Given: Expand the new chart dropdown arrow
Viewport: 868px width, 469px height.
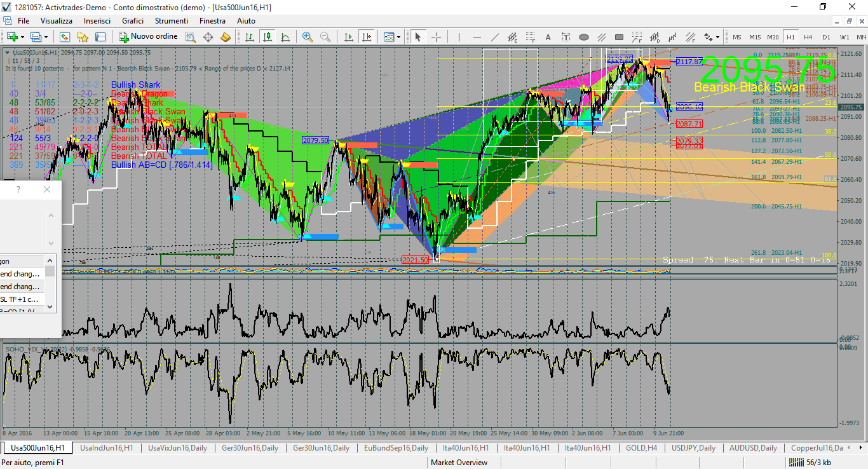Looking at the screenshot, I should pos(22,37).
